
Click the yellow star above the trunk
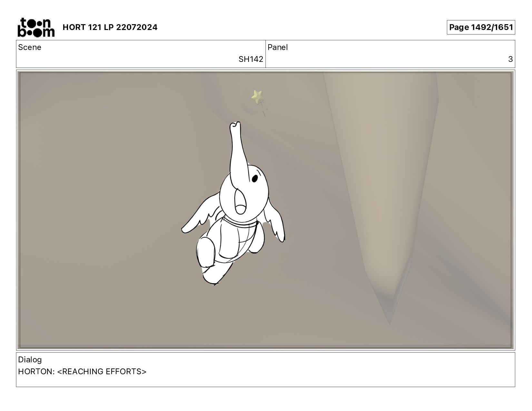(258, 97)
